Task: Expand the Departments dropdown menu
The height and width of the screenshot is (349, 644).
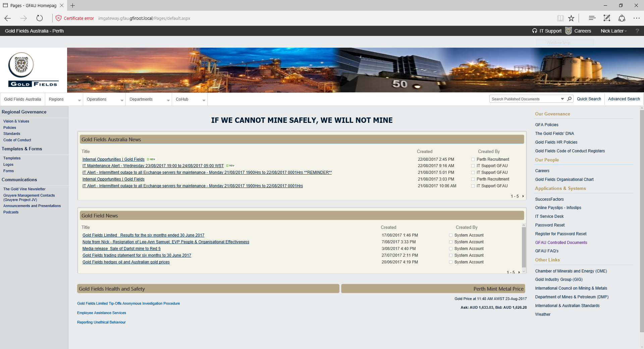Action: tap(168, 100)
